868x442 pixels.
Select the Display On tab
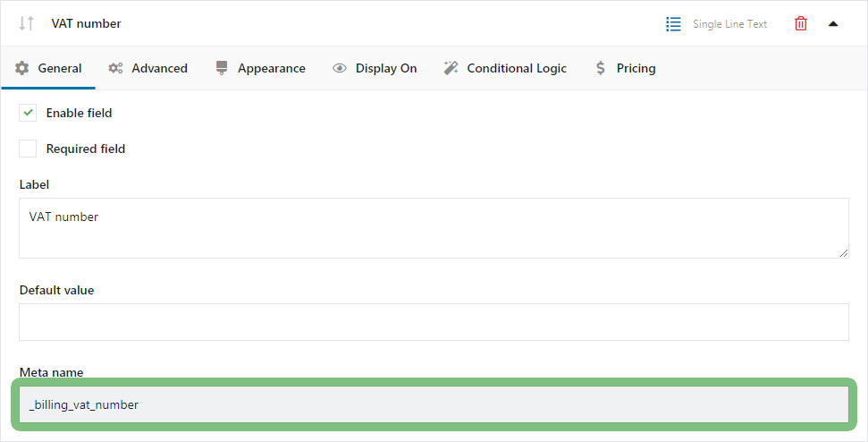point(375,68)
